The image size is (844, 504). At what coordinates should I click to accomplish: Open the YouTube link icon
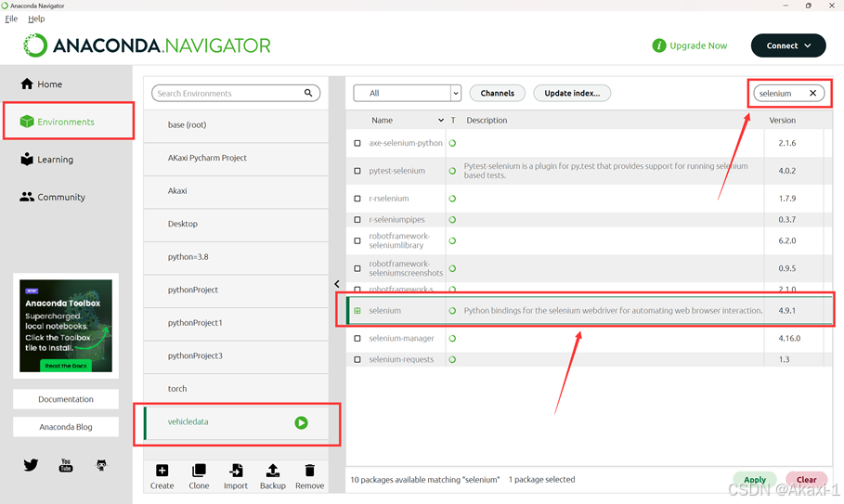pos(66,465)
